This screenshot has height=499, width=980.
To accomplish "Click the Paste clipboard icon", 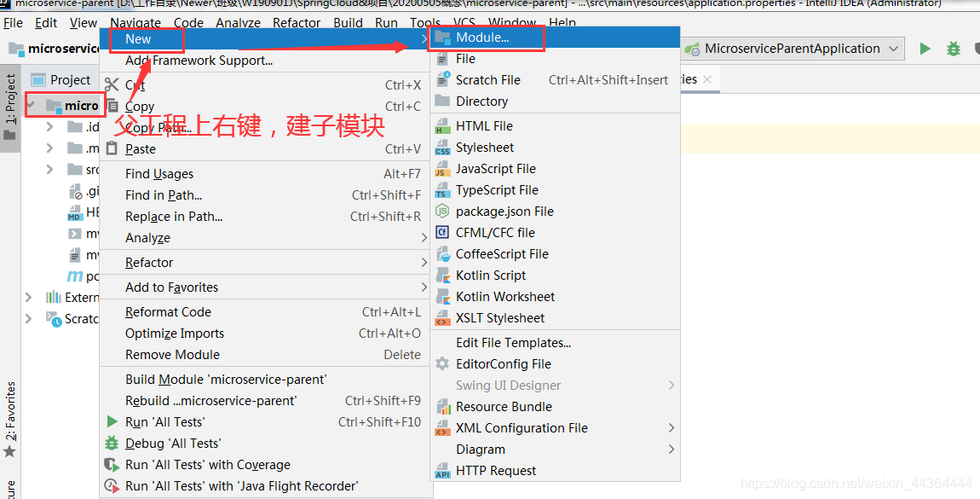I will [x=112, y=148].
